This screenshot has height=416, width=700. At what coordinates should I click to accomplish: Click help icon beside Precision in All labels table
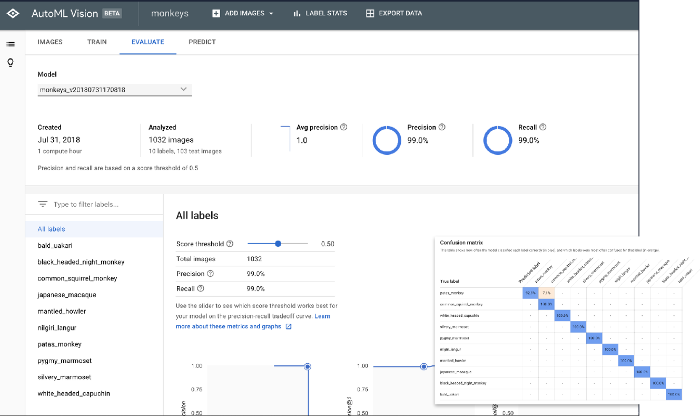coord(210,274)
